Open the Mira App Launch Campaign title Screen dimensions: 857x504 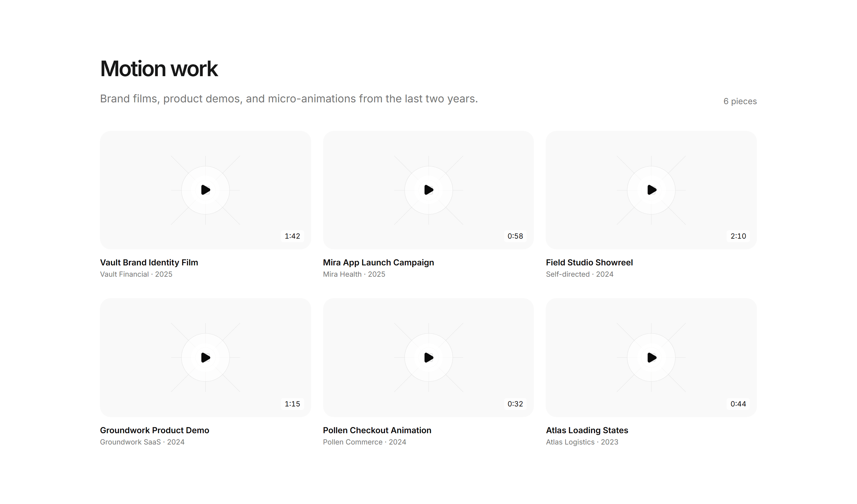tap(379, 262)
